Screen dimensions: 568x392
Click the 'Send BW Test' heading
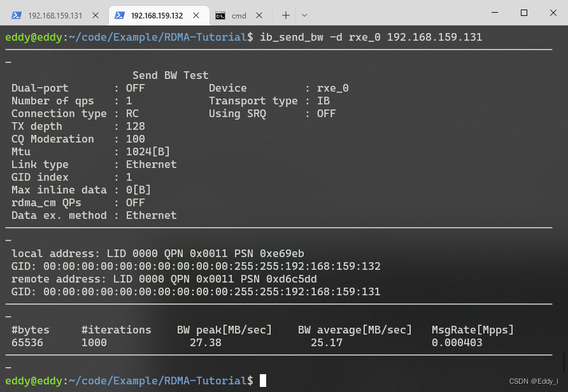[x=170, y=75]
